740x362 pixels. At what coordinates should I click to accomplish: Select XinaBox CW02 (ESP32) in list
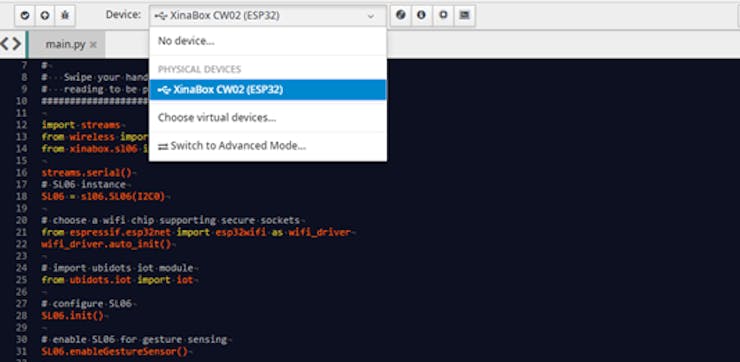(268, 90)
